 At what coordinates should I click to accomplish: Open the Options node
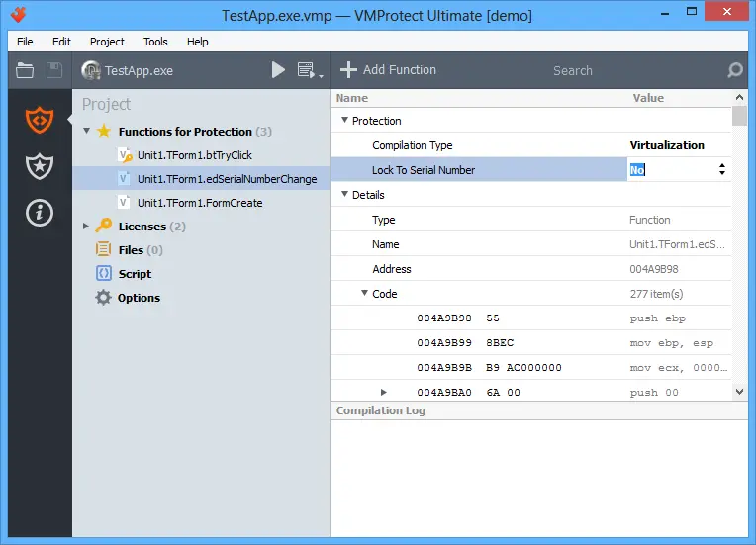point(139,298)
